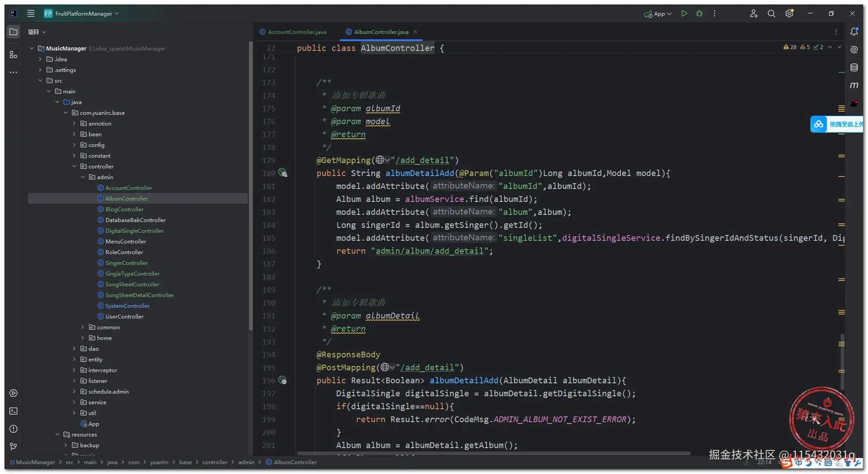Switch to AccountController.java tab
The width and height of the screenshot is (868, 474).
point(293,32)
